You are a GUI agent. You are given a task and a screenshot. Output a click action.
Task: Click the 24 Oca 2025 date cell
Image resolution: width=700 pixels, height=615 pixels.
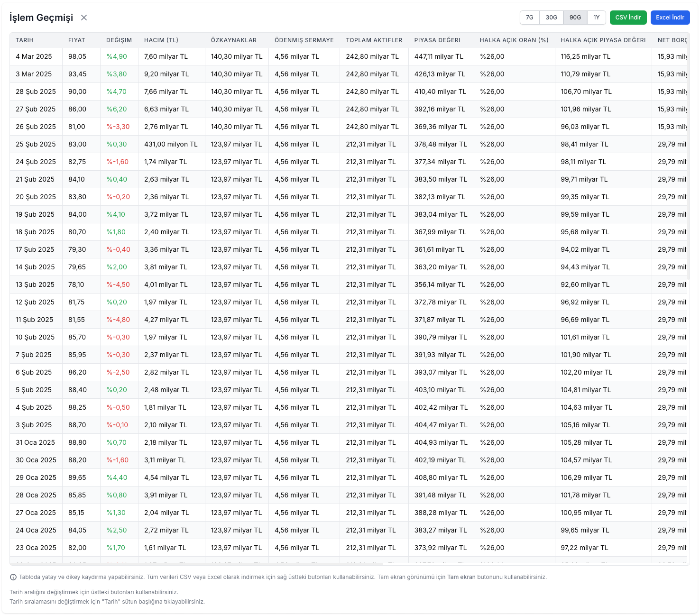pos(36,530)
